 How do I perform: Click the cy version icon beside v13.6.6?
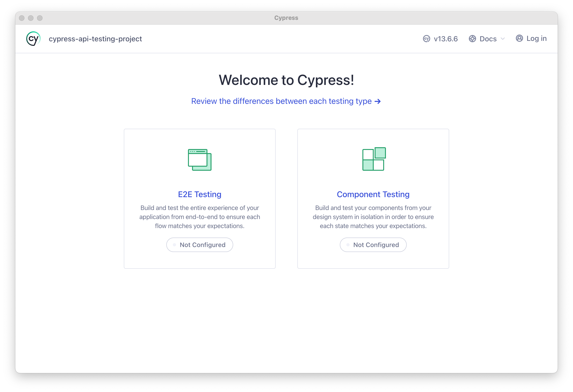coord(426,39)
